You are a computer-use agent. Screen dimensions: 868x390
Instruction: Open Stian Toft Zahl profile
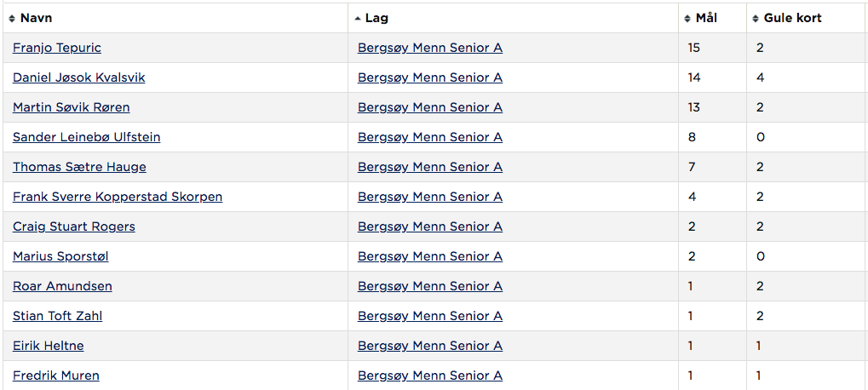pos(58,317)
